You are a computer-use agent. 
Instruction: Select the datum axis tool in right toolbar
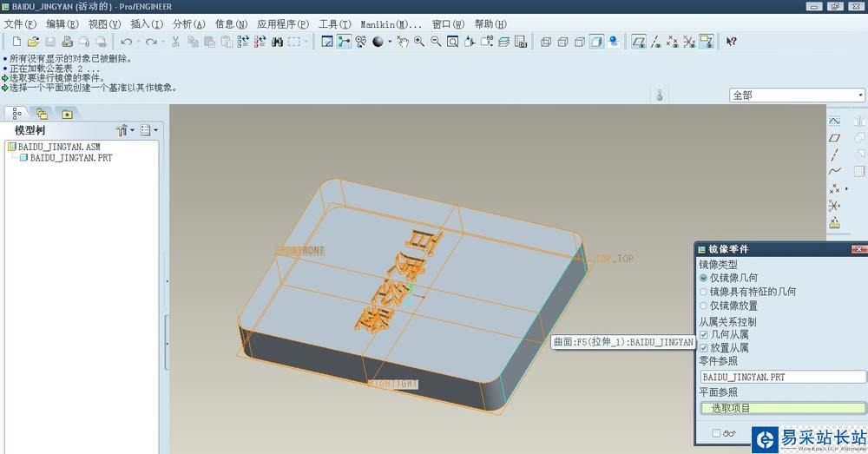[835, 155]
